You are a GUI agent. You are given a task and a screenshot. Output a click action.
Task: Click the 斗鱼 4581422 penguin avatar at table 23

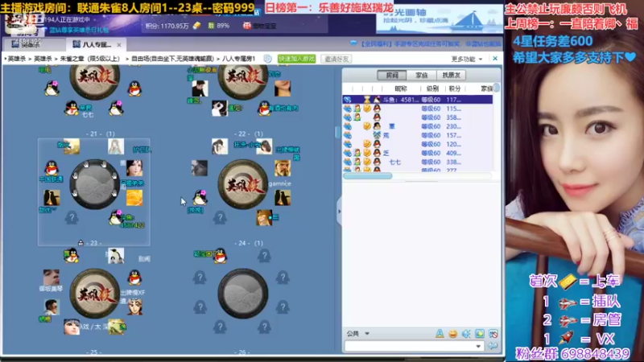[x=115, y=217]
